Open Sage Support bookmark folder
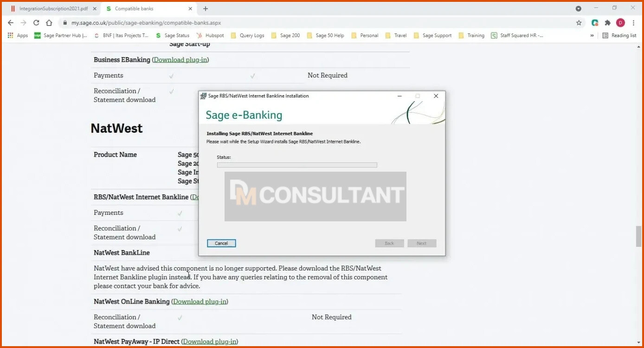Viewport: 644px width, 348px height. (x=432, y=35)
